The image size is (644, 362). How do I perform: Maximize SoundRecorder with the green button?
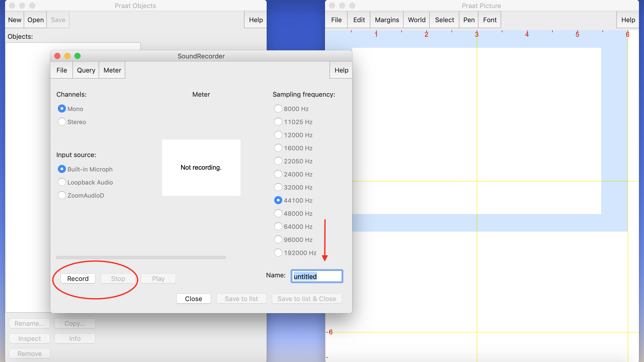tap(77, 56)
